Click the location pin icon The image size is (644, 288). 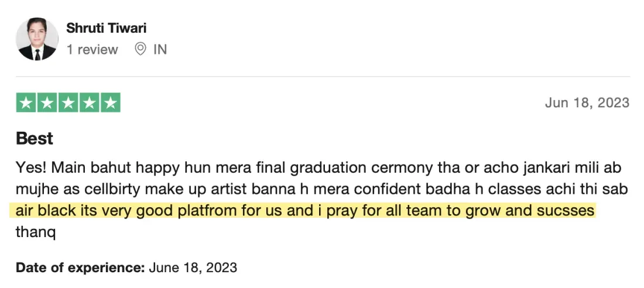[x=141, y=49]
